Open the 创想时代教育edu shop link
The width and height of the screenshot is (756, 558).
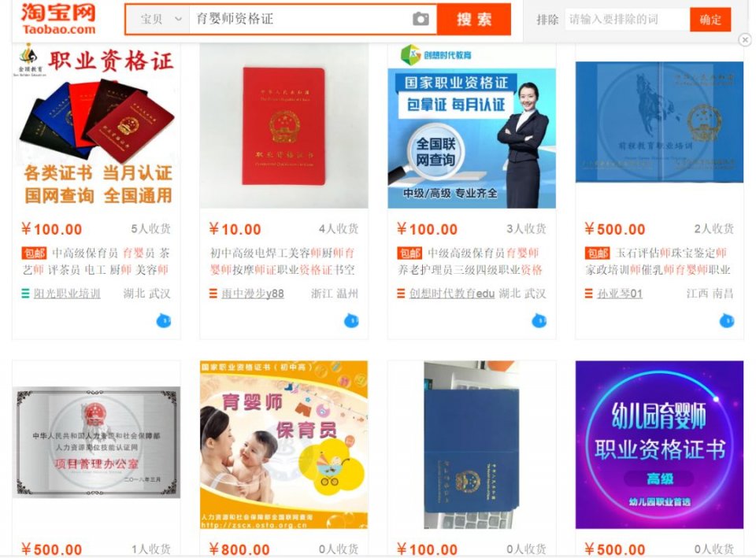click(452, 294)
